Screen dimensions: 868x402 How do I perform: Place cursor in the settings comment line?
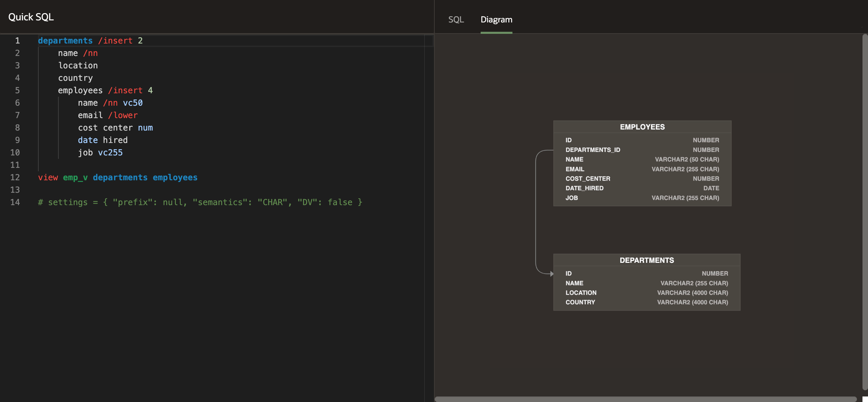[200, 202]
